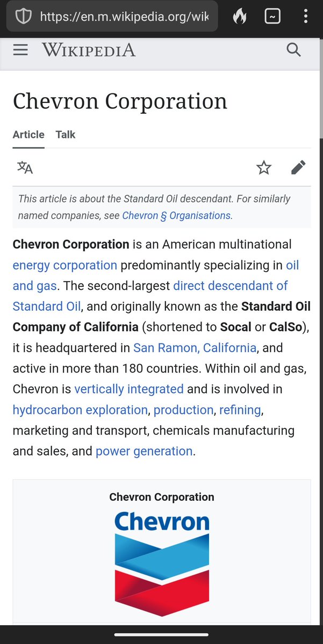
Task: Follow the power generation link
Action: 144,451
